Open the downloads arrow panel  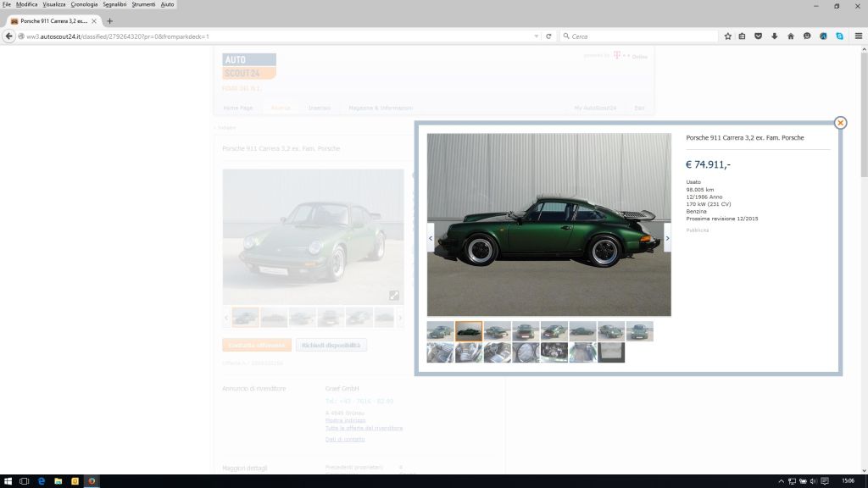point(775,36)
